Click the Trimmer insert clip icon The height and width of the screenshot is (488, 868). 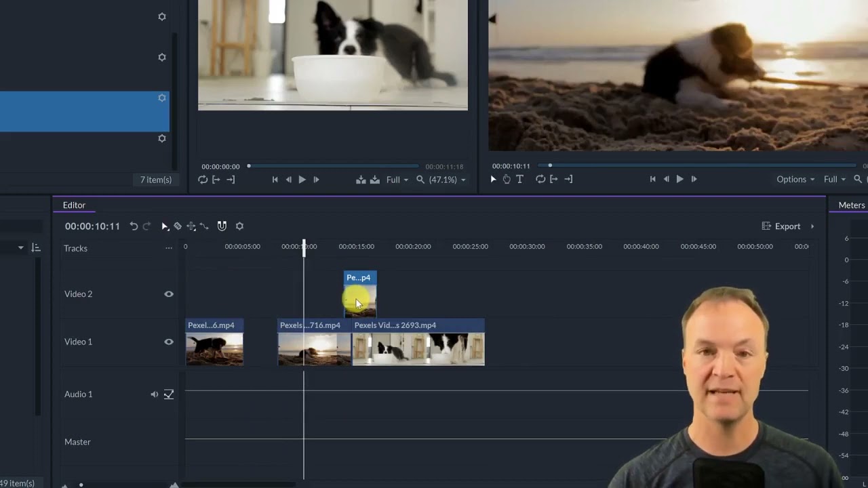tap(361, 180)
